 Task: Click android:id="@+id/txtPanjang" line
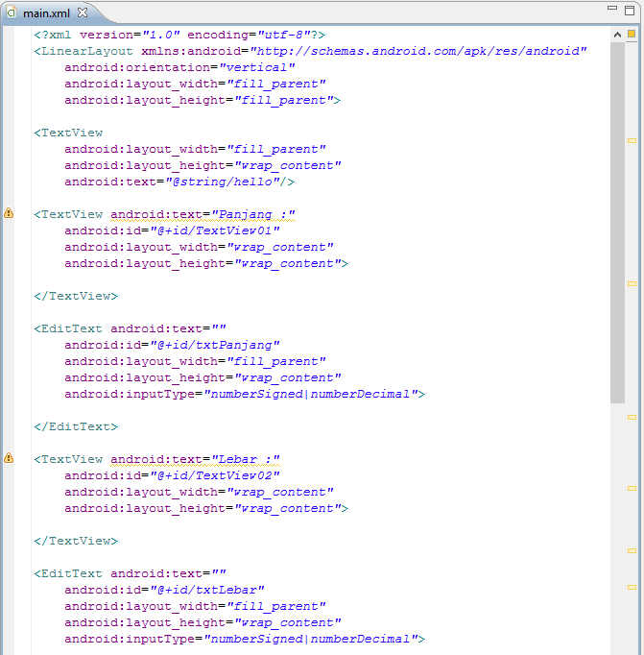tap(172, 345)
